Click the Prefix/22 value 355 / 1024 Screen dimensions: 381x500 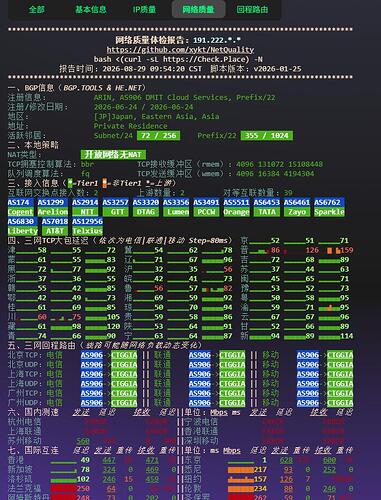[267, 136]
